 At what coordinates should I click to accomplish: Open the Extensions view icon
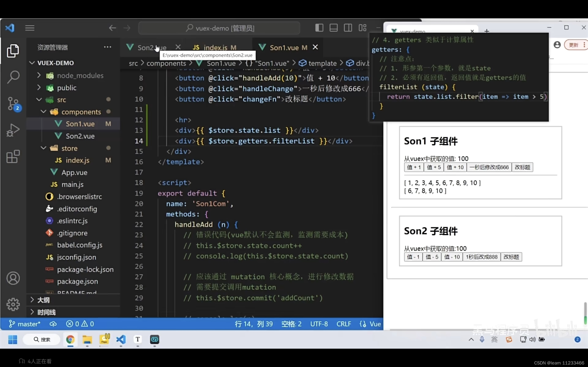(13, 157)
